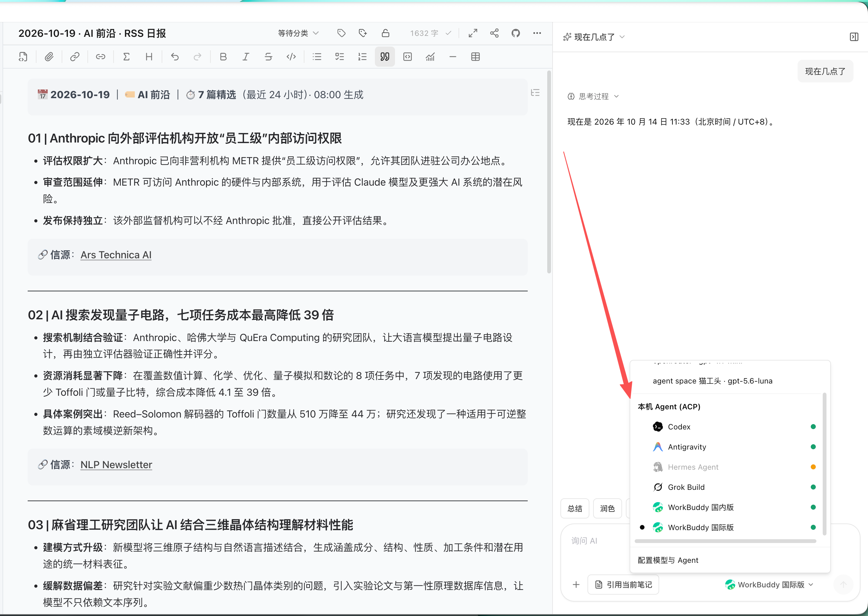Insert a numbered list

[x=362, y=57]
